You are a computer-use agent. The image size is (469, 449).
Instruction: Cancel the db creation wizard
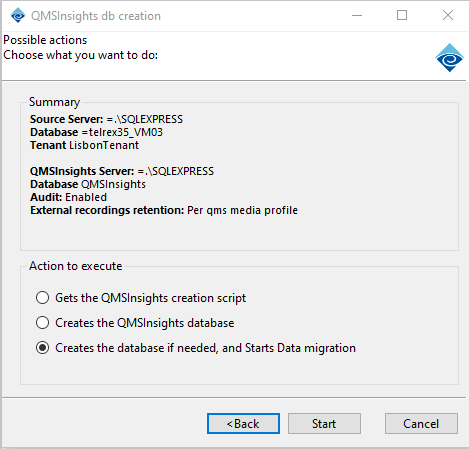(x=421, y=424)
